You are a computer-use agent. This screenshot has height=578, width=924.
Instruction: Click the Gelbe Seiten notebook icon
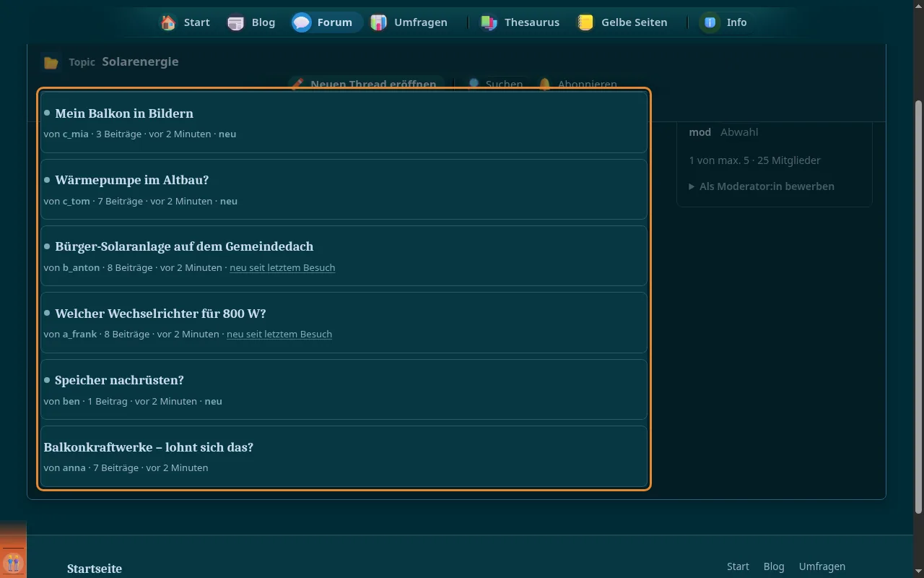585,22
